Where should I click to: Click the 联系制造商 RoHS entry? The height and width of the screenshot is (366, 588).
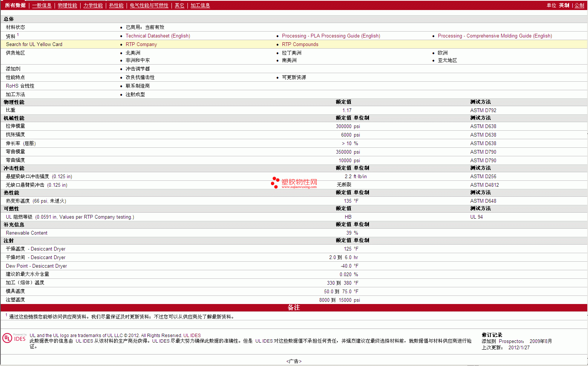coord(138,86)
